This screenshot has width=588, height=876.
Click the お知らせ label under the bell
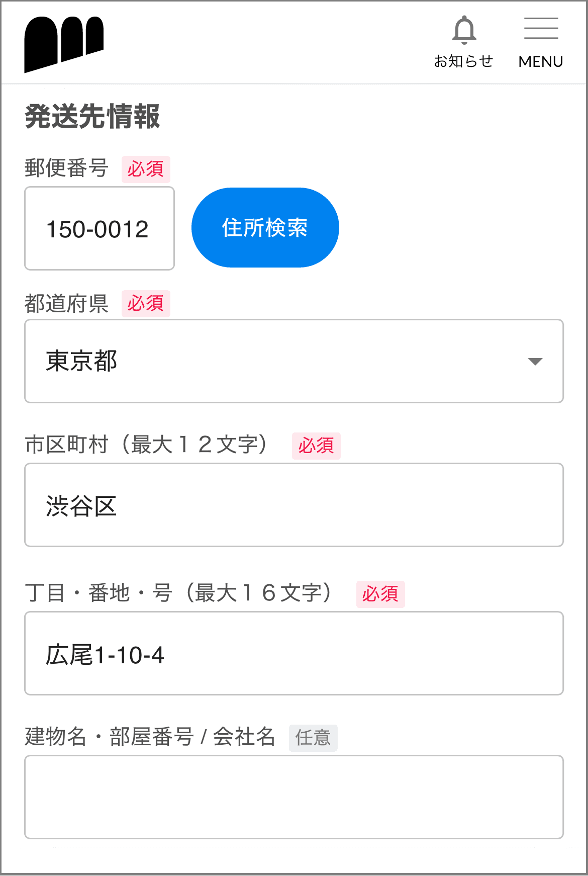[x=463, y=61]
